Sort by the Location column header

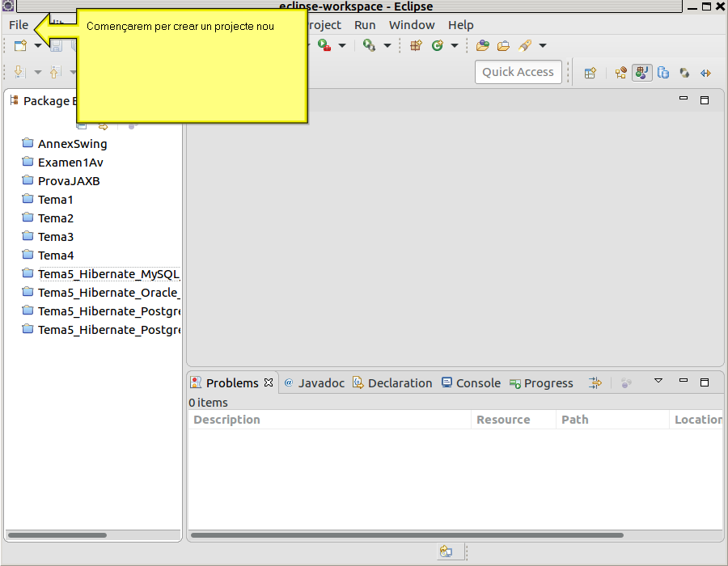point(696,420)
